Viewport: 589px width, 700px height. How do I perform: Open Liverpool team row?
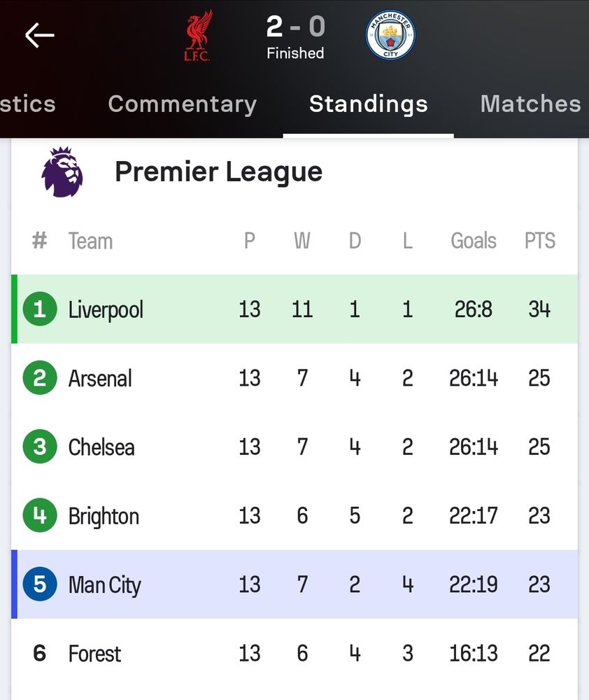pos(294,309)
